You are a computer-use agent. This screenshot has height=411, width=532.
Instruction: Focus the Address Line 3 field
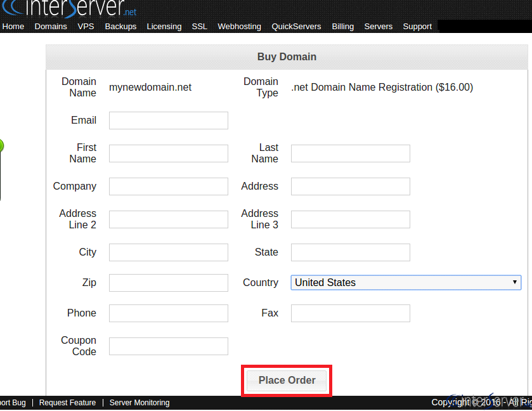click(351, 219)
